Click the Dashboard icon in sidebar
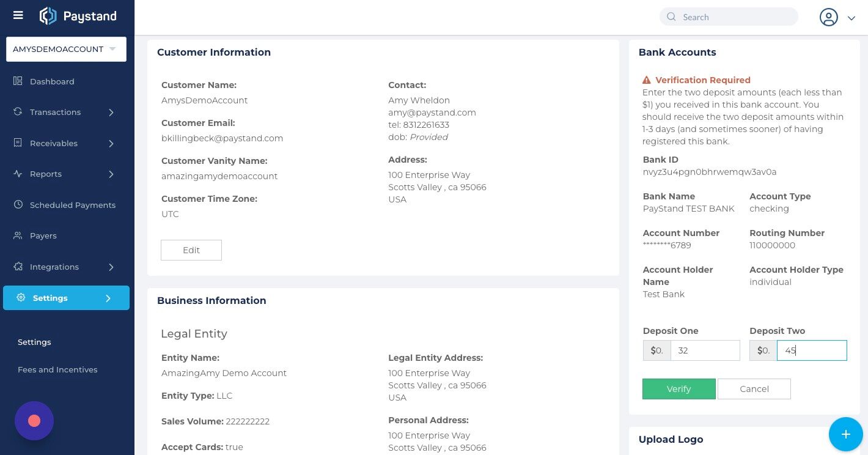The width and height of the screenshot is (868, 455). click(x=18, y=81)
